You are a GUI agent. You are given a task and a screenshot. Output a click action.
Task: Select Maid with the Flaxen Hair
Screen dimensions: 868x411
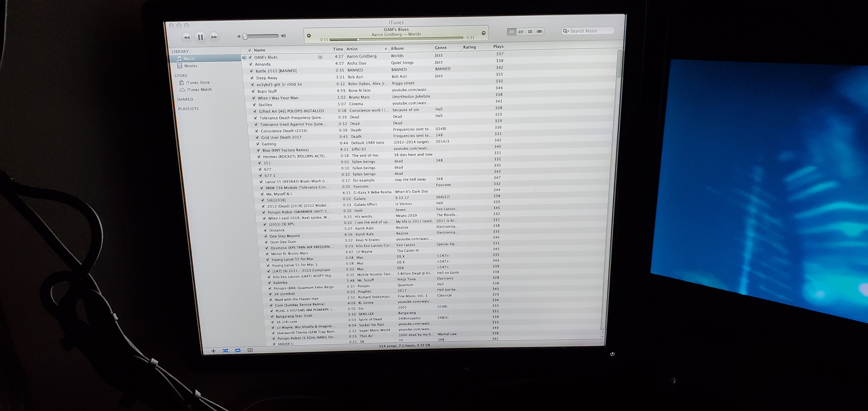tap(296, 299)
